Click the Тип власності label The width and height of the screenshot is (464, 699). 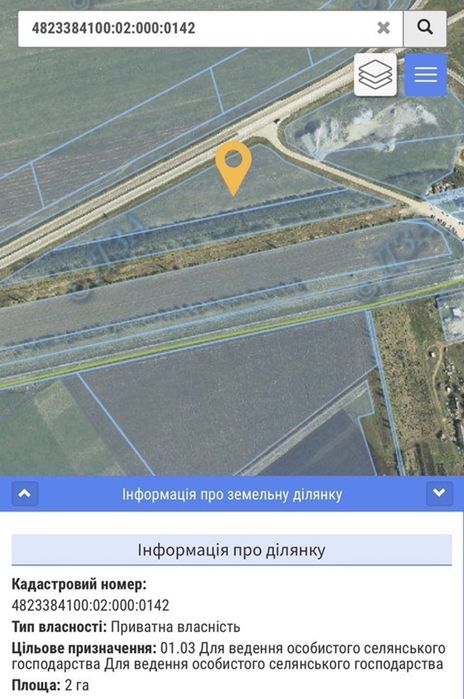point(59,627)
